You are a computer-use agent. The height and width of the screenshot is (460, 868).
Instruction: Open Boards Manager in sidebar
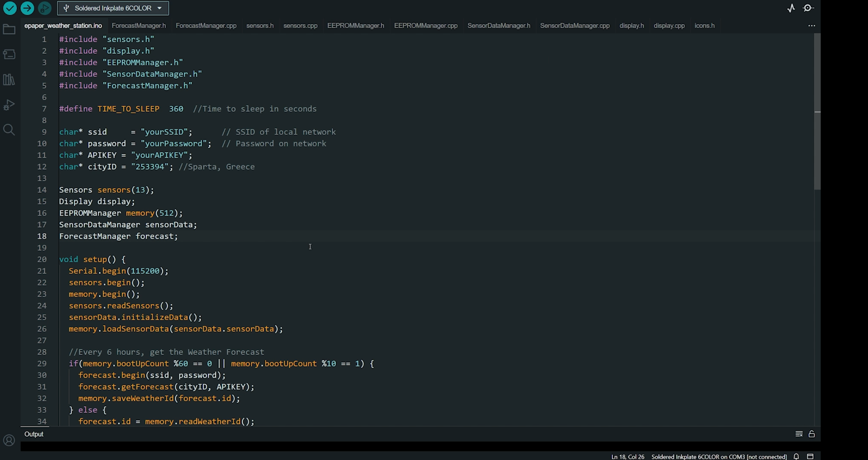point(9,55)
